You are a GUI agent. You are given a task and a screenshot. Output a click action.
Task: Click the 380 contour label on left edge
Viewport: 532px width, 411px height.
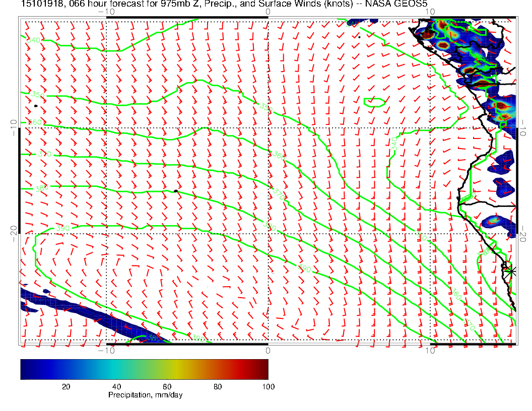(42, 188)
